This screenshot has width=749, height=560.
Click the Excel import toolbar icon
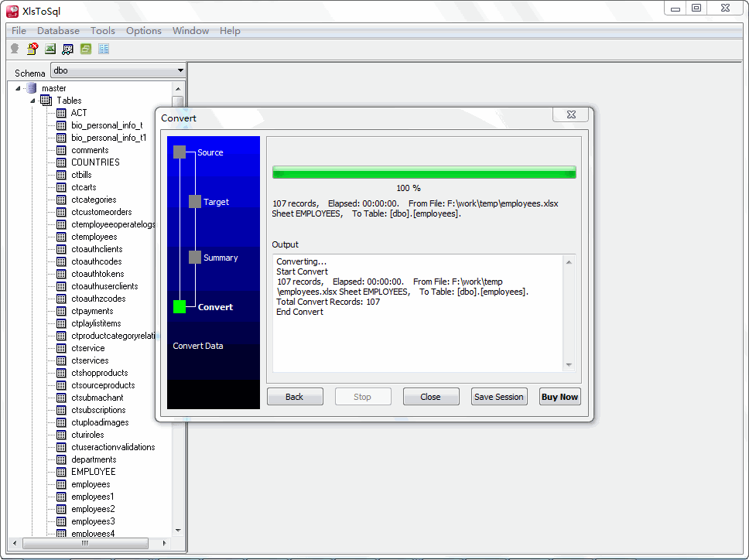pyautogui.click(x=50, y=49)
